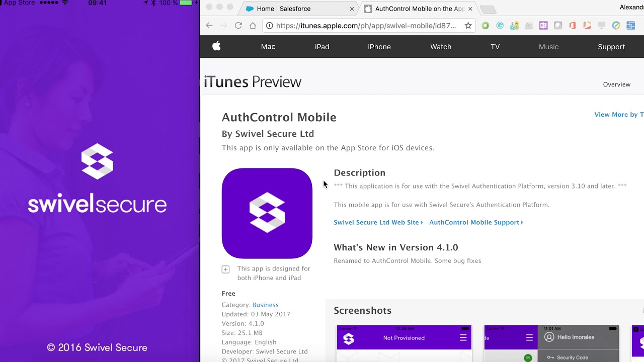Bookmark this page with the star icon

pos(468,26)
